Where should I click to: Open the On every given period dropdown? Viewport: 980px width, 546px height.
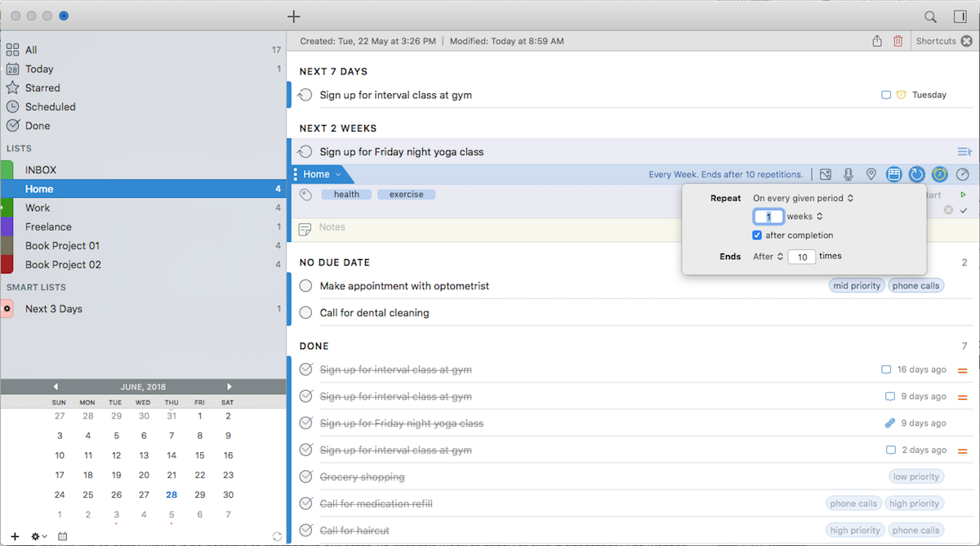pyautogui.click(x=803, y=198)
